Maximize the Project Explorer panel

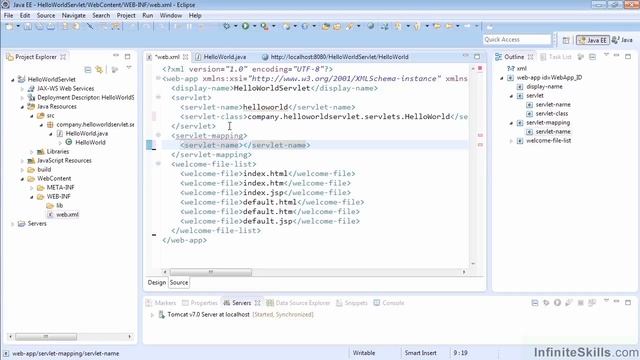(x=128, y=56)
